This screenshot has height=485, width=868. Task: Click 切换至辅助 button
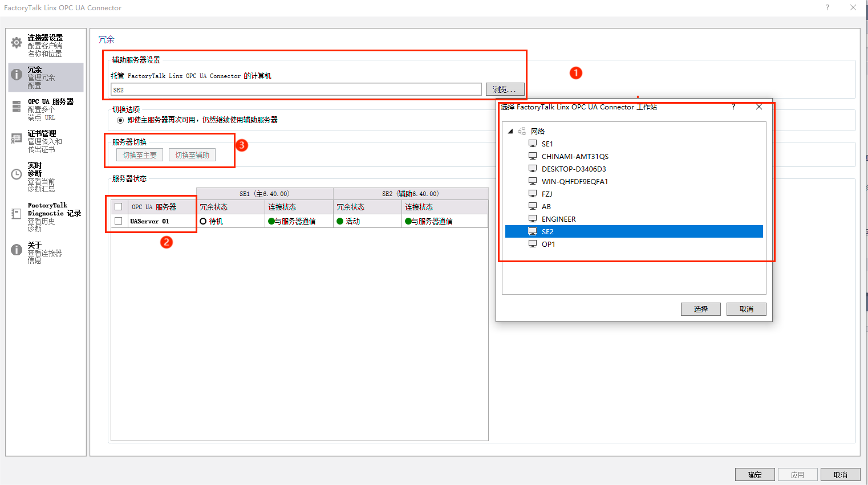tap(192, 155)
